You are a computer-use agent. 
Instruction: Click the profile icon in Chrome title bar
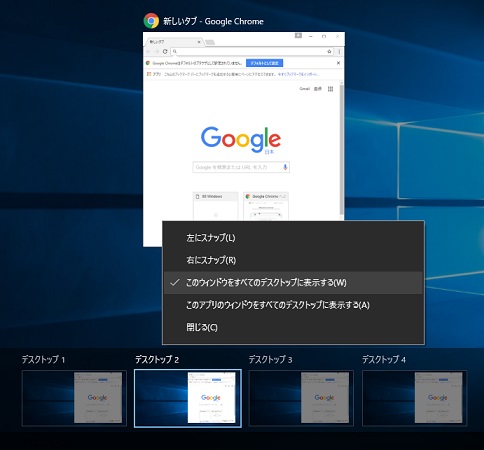click(x=298, y=36)
